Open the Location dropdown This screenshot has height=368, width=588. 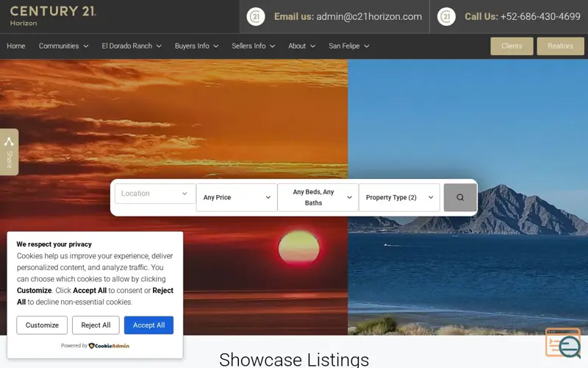pos(155,194)
